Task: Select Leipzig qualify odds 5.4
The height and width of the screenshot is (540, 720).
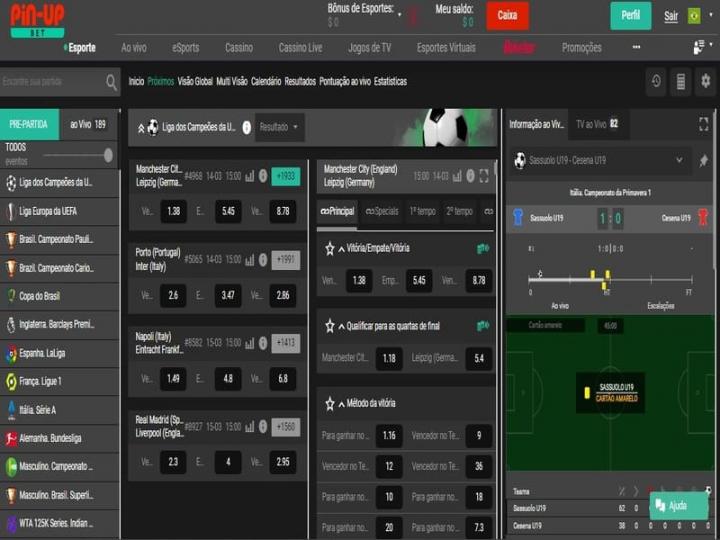Action: [478, 359]
